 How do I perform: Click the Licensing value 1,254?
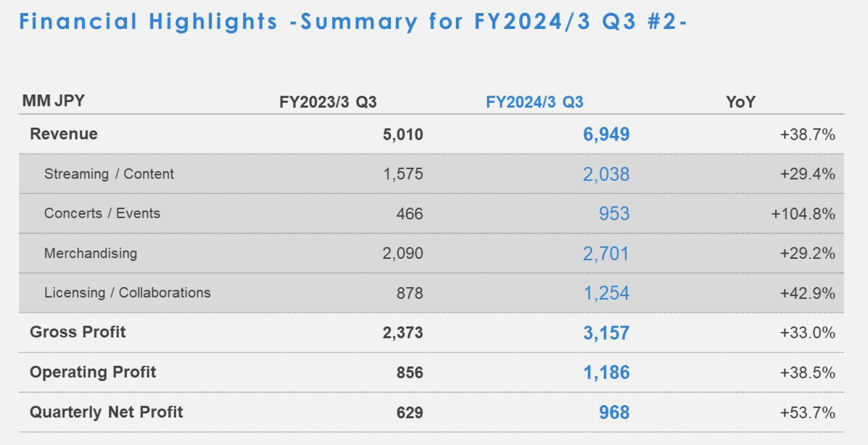click(x=607, y=293)
